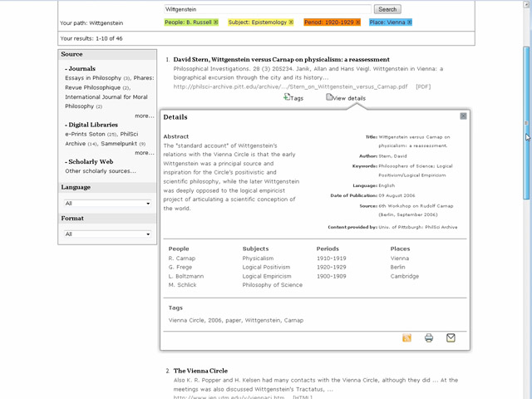Remove the Period: 1920-1929 filter
Viewport: 532px width, 399px height.
click(x=357, y=22)
